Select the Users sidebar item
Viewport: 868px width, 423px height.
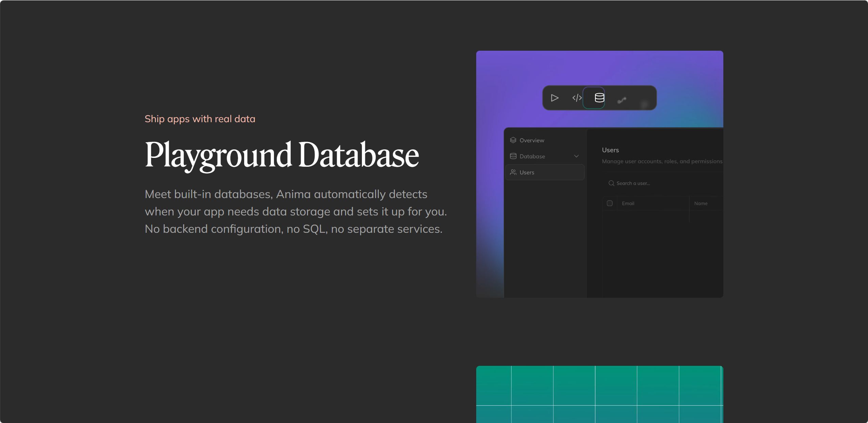pos(545,172)
